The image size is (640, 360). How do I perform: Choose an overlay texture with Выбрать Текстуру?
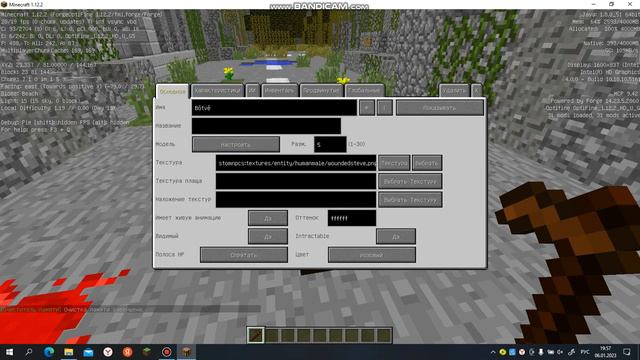click(x=410, y=200)
